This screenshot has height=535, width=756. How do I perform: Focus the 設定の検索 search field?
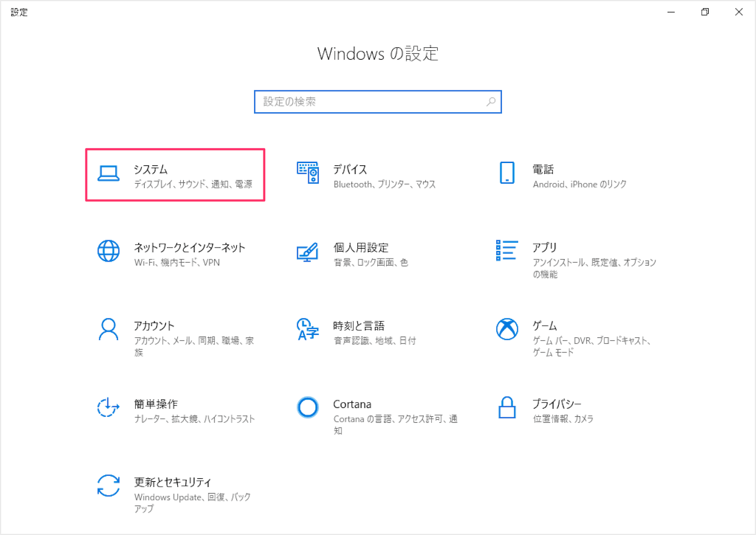point(378,102)
